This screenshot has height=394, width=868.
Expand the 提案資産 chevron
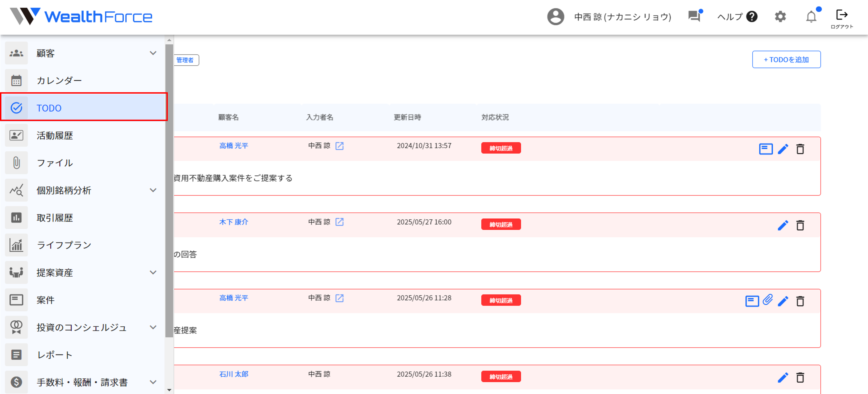(153, 272)
